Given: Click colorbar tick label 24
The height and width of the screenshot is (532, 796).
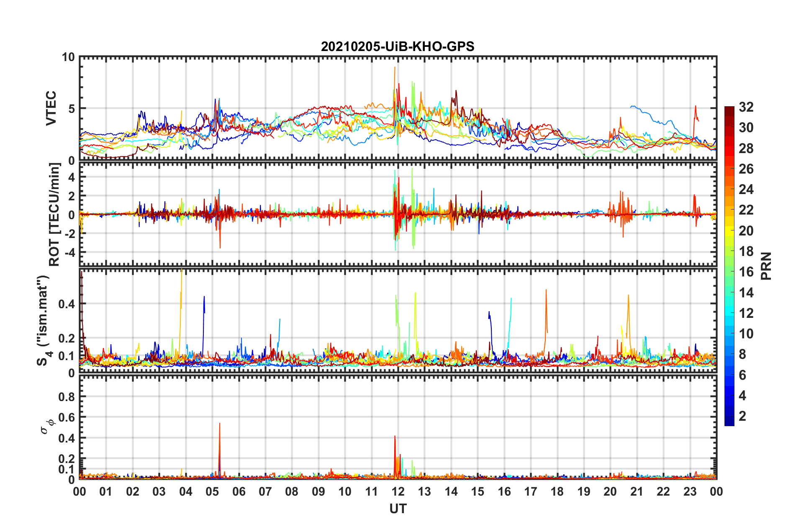Looking at the screenshot, I should (x=746, y=189).
